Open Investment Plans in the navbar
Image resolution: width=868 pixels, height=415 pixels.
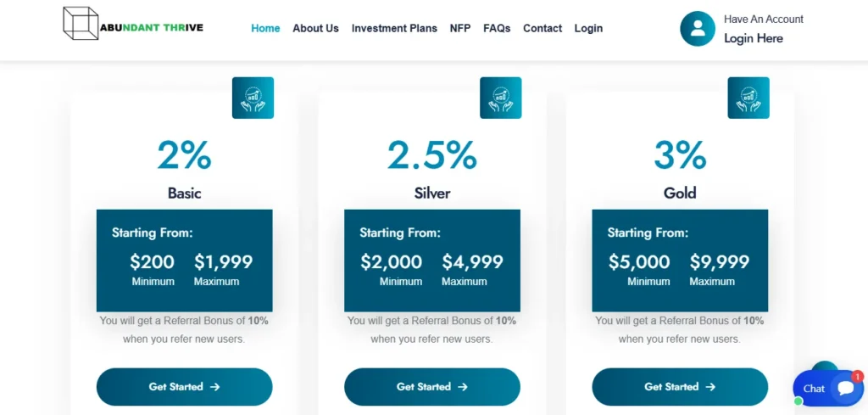coord(394,28)
